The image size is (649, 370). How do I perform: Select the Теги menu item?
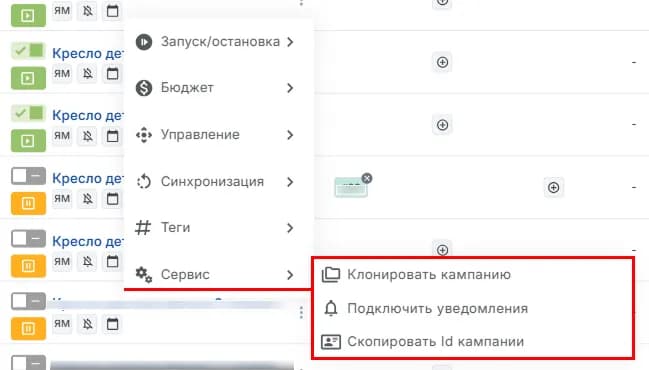(219, 228)
